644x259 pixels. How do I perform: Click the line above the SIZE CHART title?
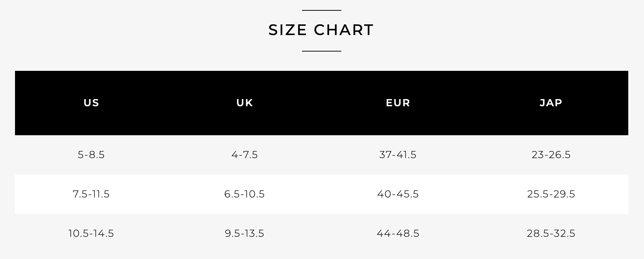click(322, 10)
